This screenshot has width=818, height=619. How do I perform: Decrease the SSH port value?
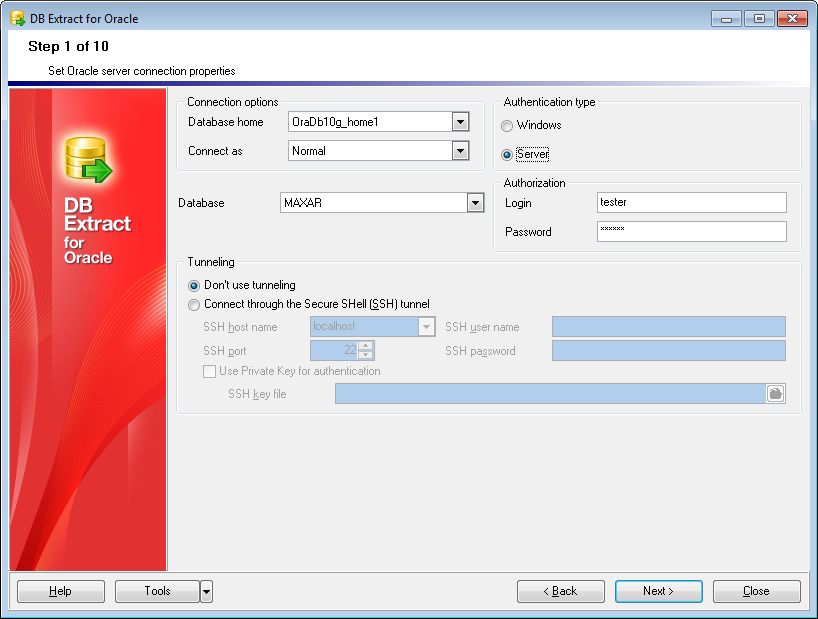click(x=366, y=355)
